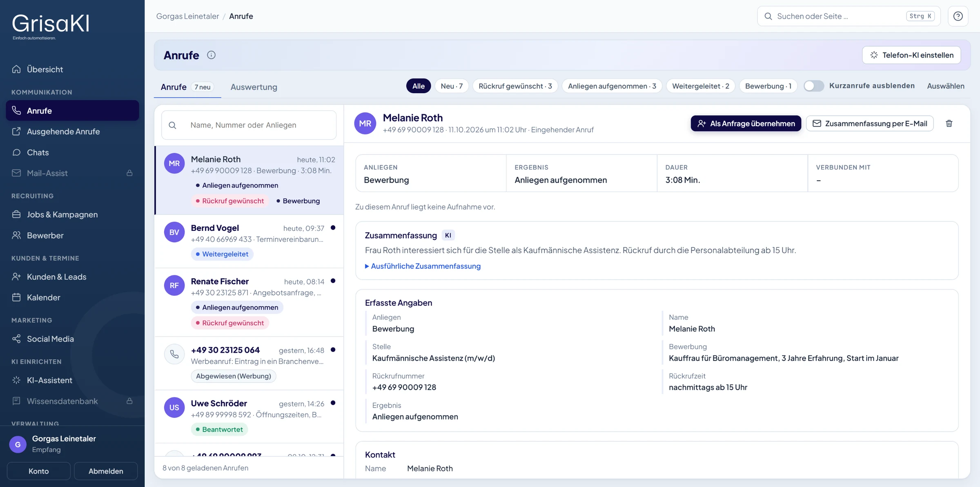Click the info icon next to Anrufe heading

coord(211,55)
